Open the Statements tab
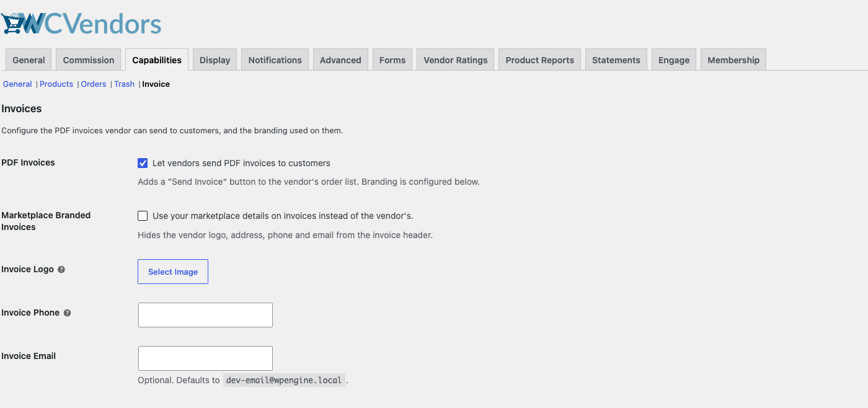The height and width of the screenshot is (408, 868). (616, 60)
